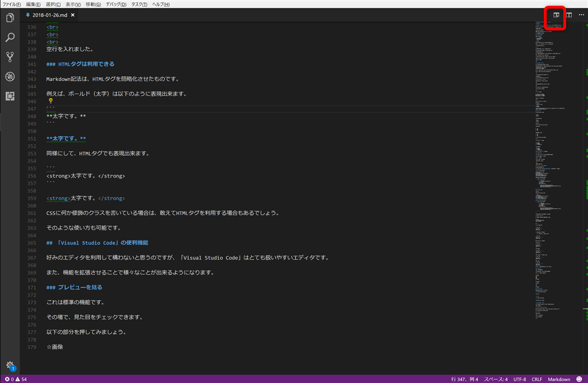Close the 2018-01-26.md tab
588x383 pixels.
click(71, 16)
